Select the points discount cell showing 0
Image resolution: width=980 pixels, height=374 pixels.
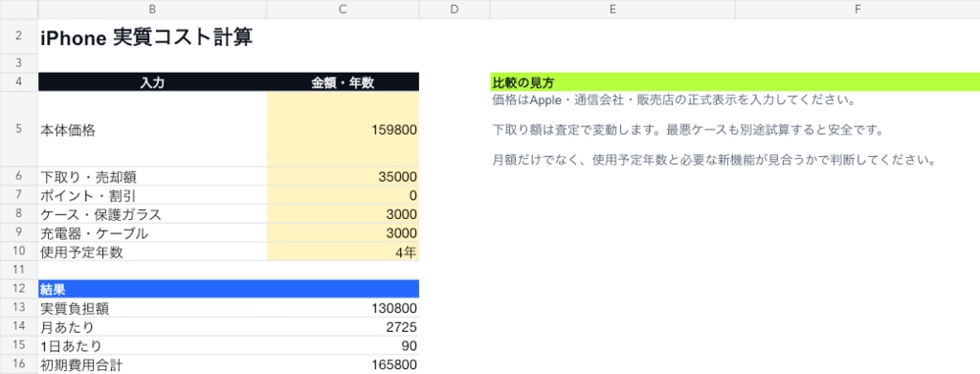pos(343,195)
